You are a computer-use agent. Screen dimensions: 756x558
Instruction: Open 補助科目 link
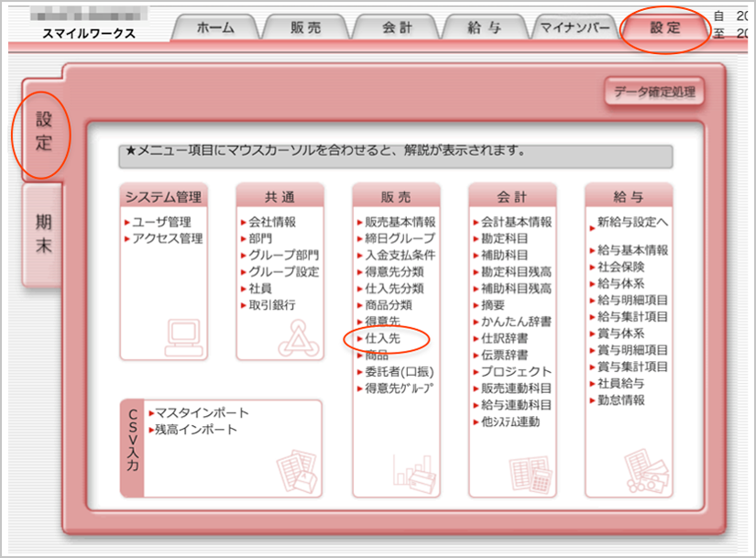(x=505, y=255)
